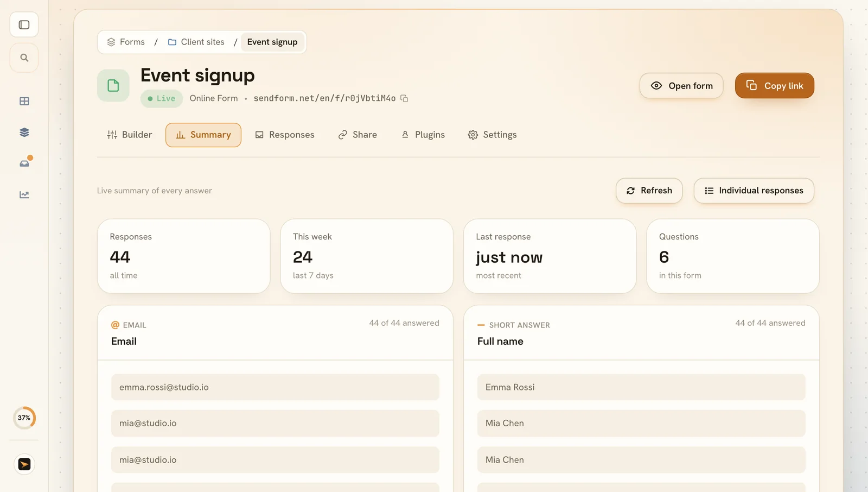The width and height of the screenshot is (868, 492).
Task: Copy the form URL with copy icon
Action: coord(404,98)
